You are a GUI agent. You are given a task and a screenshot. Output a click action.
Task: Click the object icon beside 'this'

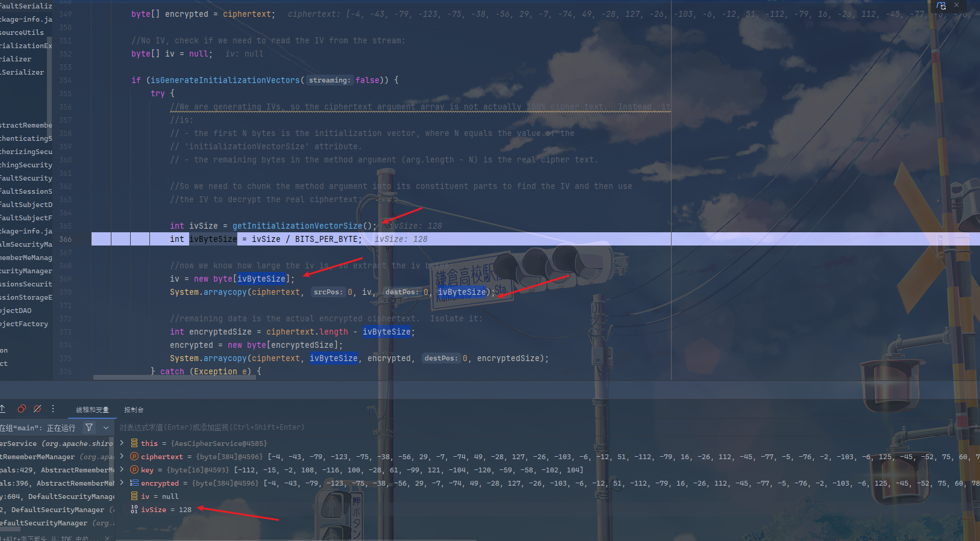[134, 443]
